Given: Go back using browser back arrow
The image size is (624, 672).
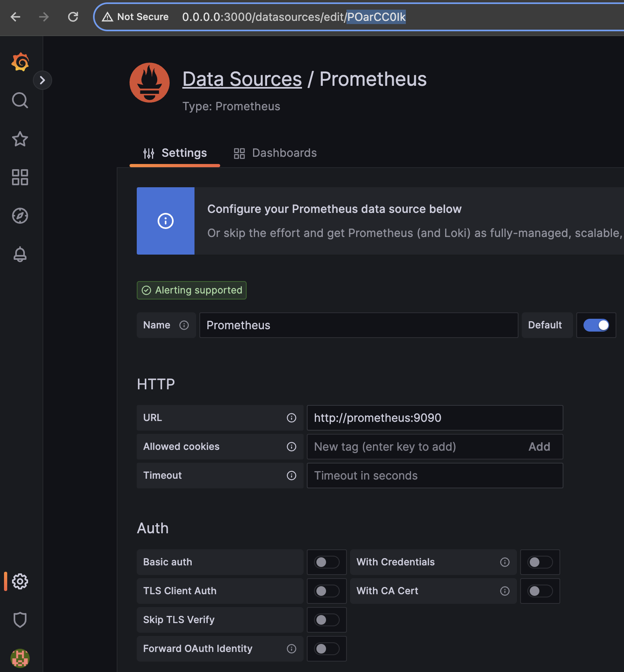Looking at the screenshot, I should 15,17.
